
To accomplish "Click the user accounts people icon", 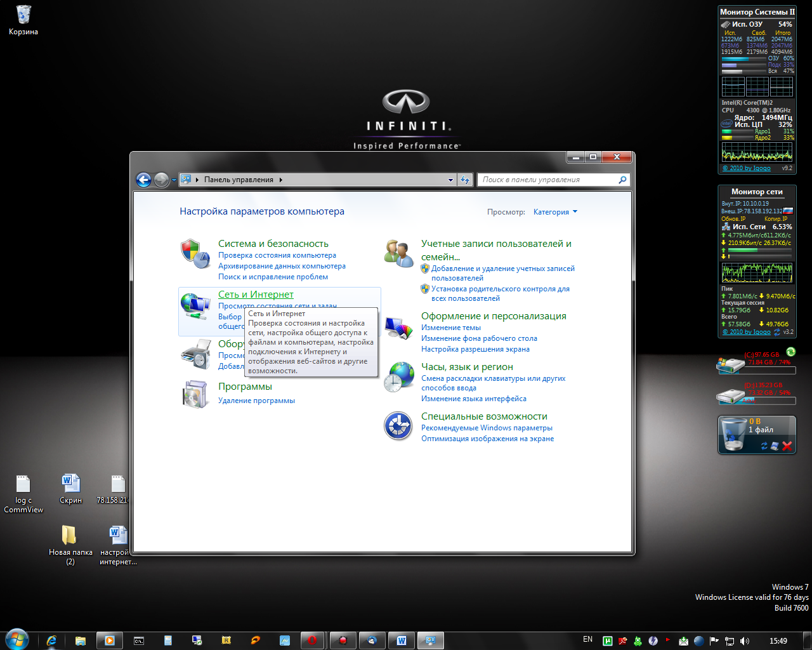I will coord(398,253).
